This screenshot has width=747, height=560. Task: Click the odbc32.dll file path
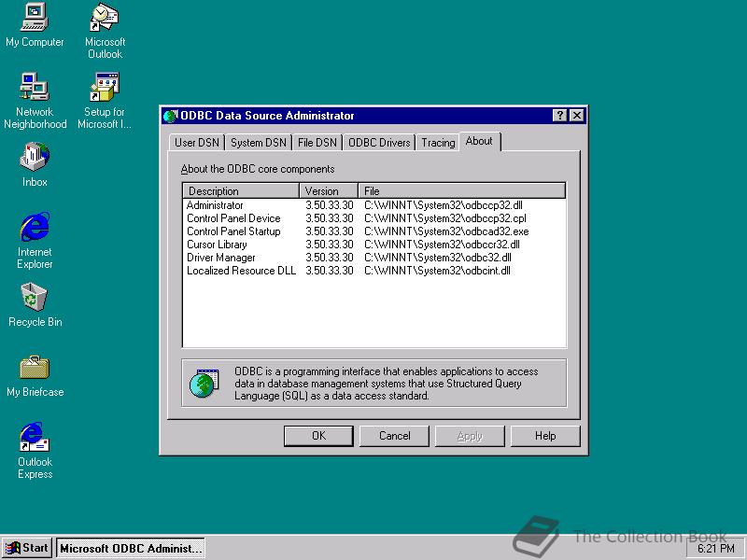point(438,258)
